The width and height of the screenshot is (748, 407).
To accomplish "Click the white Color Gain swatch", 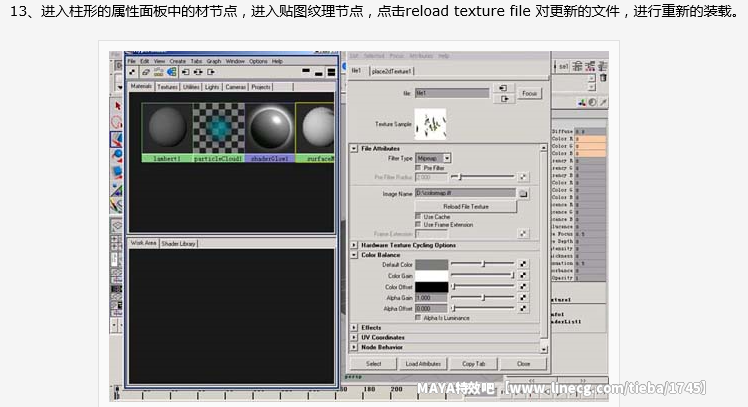I will coord(432,276).
